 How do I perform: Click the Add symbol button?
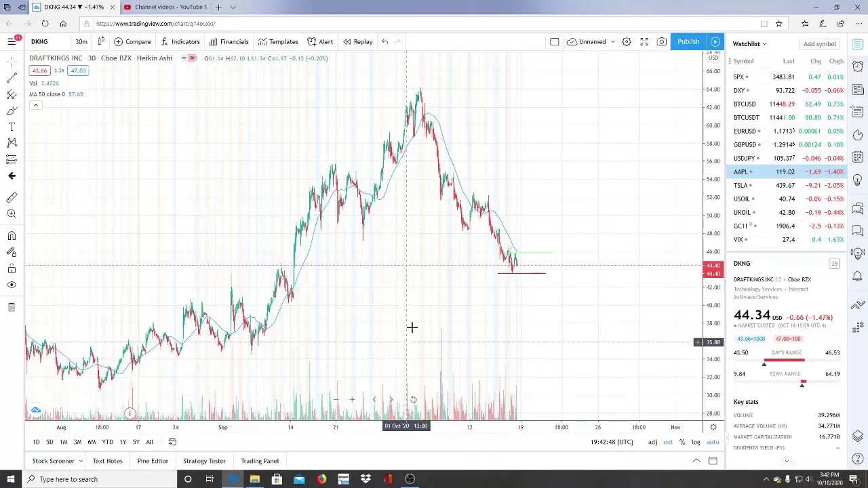[819, 43]
